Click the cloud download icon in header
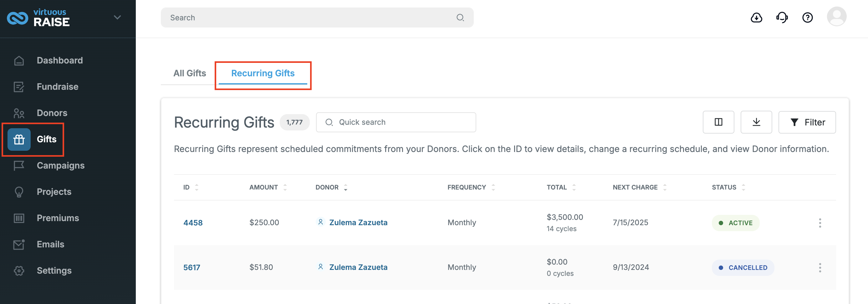The width and height of the screenshot is (868, 304). tap(757, 18)
